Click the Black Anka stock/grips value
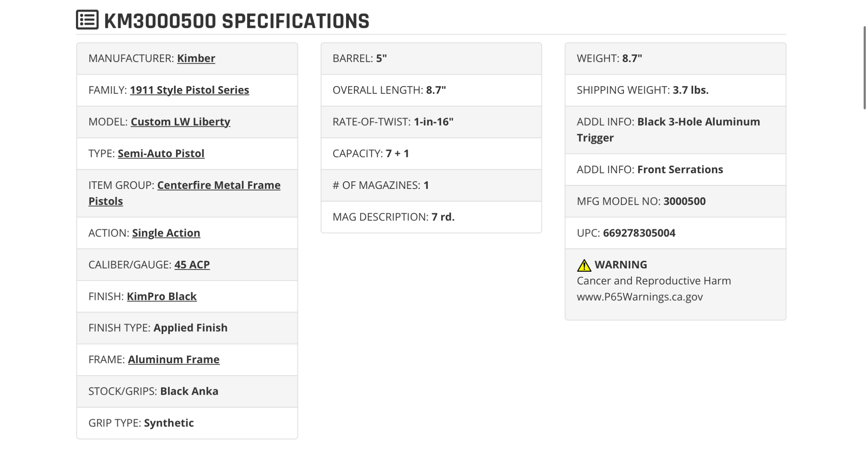Screen dimensions: 868x450 tap(189, 391)
